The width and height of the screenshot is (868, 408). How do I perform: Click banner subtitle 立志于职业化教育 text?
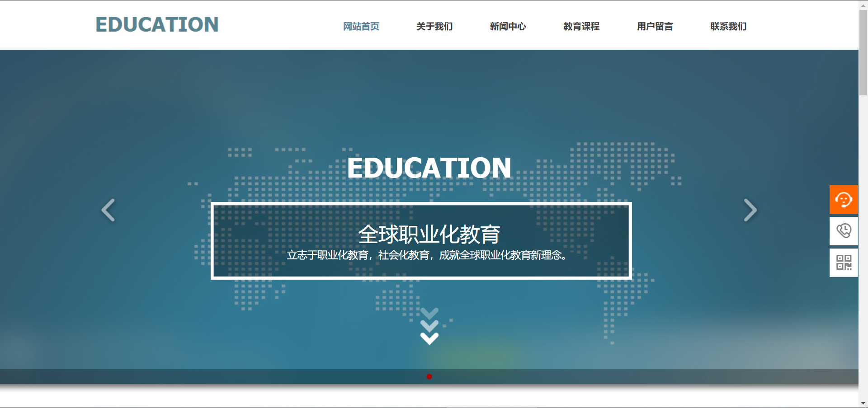pyautogui.click(x=427, y=255)
